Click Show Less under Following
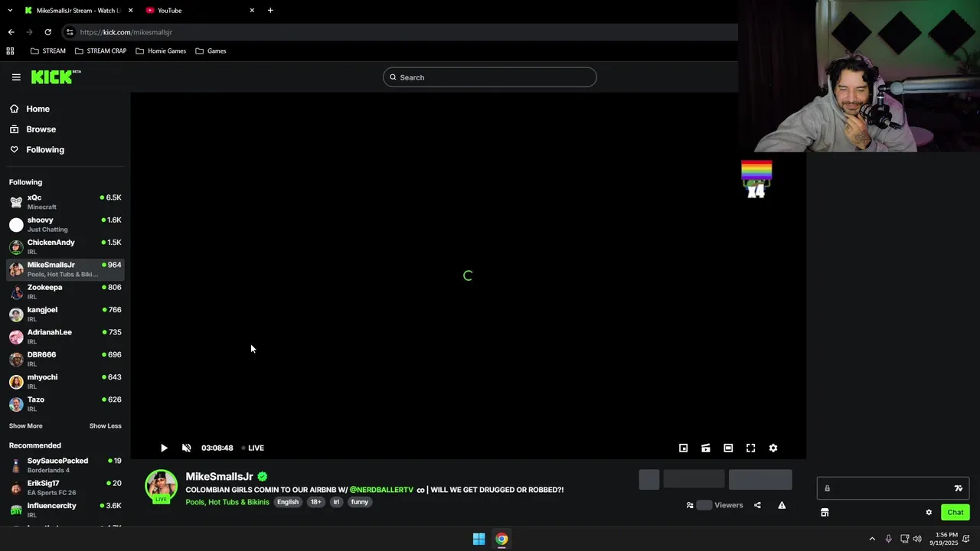The image size is (980, 551). (105, 426)
